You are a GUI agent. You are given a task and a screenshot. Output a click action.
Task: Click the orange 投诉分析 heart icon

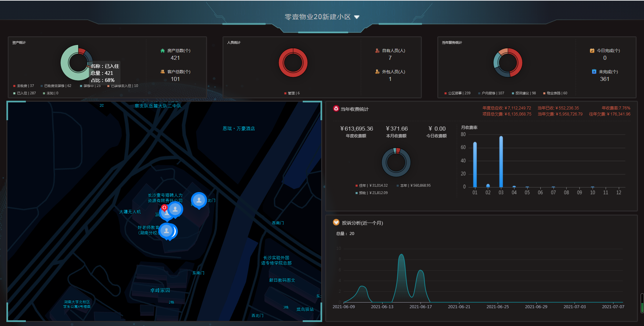tap(336, 222)
